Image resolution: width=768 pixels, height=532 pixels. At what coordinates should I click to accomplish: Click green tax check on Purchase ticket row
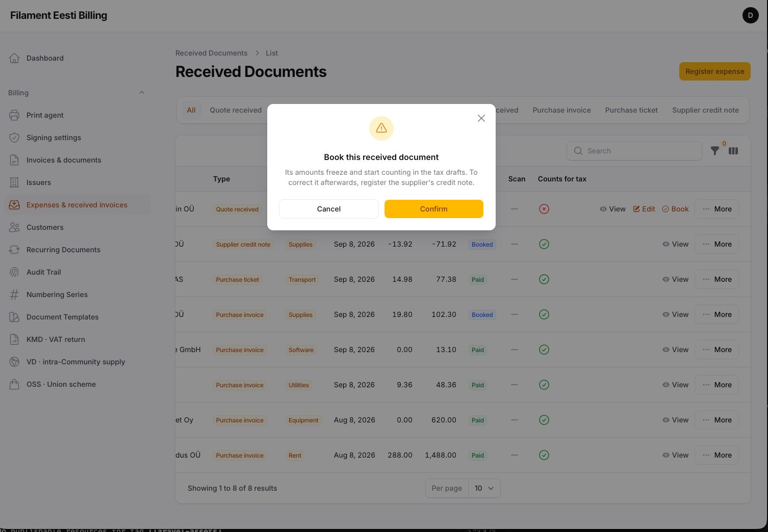544,279
